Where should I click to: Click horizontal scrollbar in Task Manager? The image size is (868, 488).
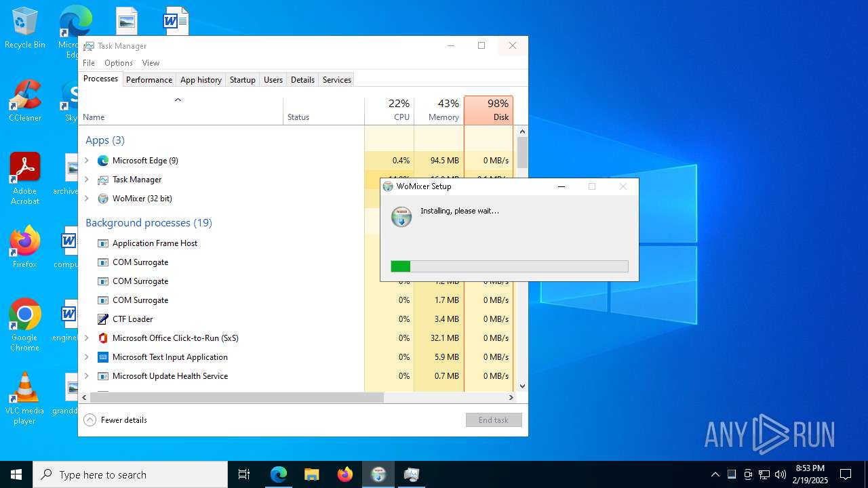click(x=237, y=398)
